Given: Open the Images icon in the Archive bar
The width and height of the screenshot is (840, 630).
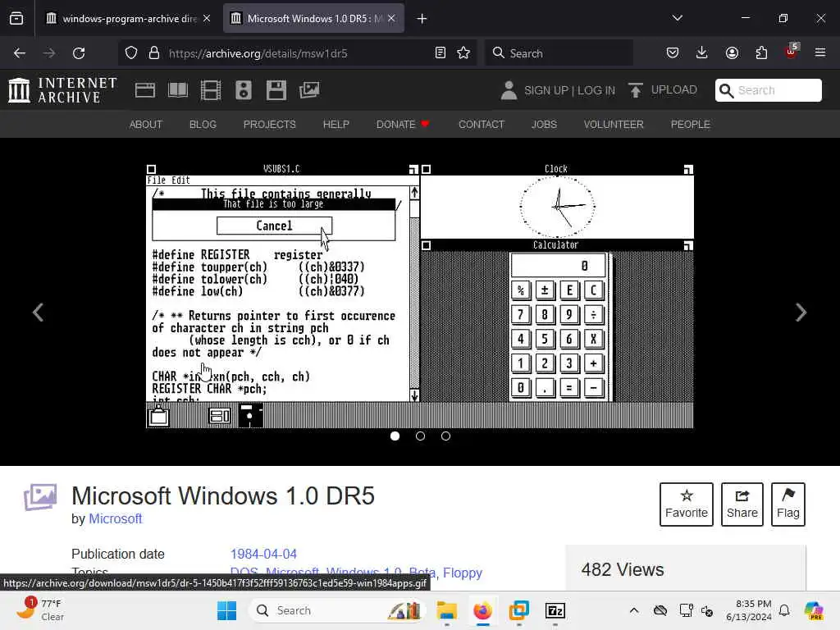Looking at the screenshot, I should pos(309,90).
